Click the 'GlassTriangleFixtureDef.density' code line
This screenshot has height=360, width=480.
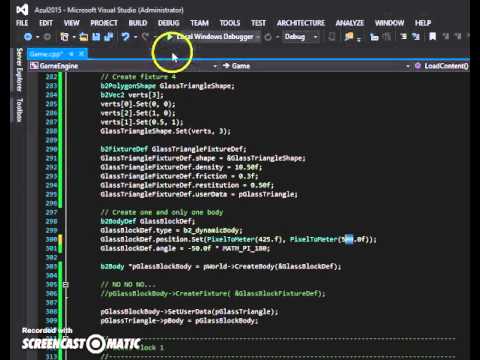coord(181,167)
